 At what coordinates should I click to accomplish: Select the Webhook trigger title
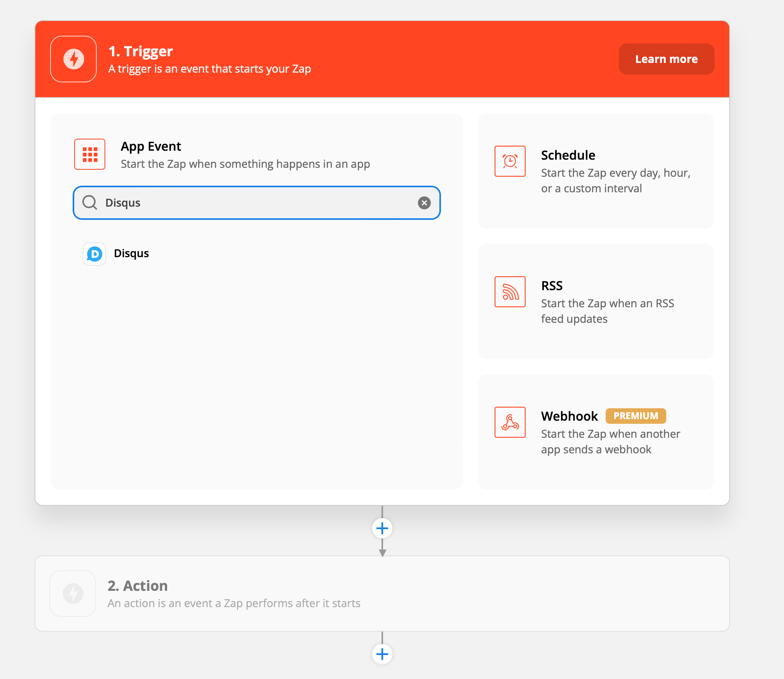569,416
